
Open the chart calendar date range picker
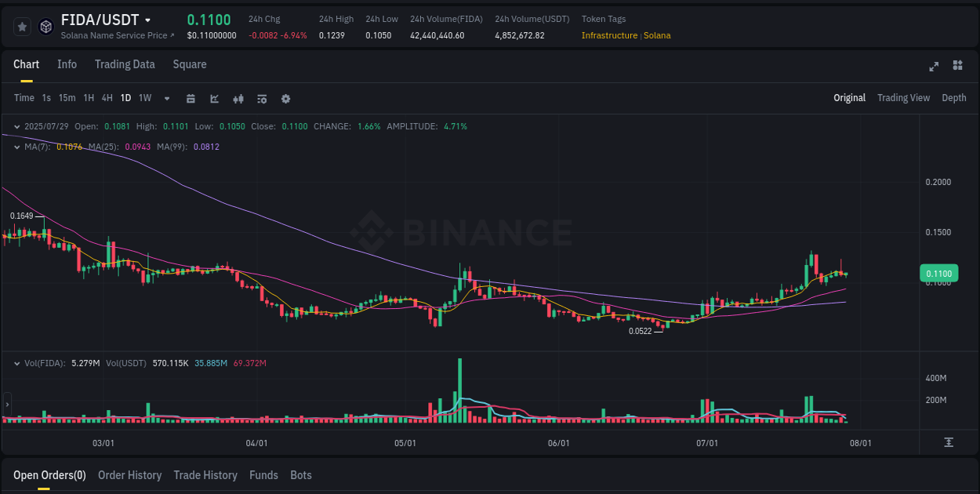(191, 98)
